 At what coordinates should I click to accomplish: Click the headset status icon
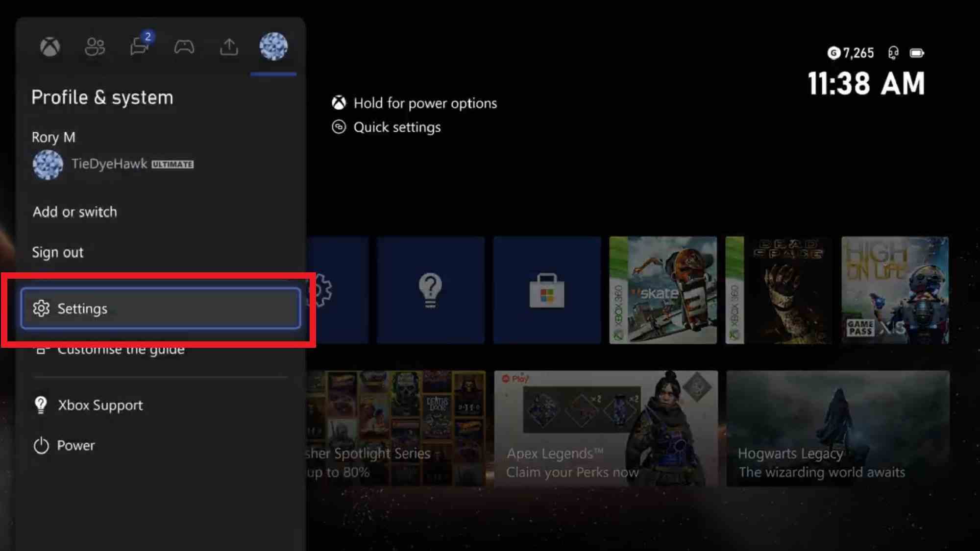(x=893, y=52)
